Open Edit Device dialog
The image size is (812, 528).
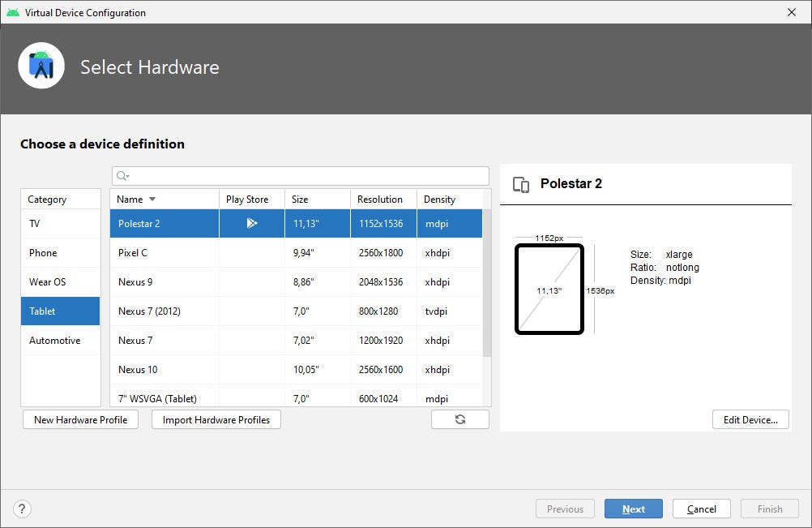[x=750, y=419]
